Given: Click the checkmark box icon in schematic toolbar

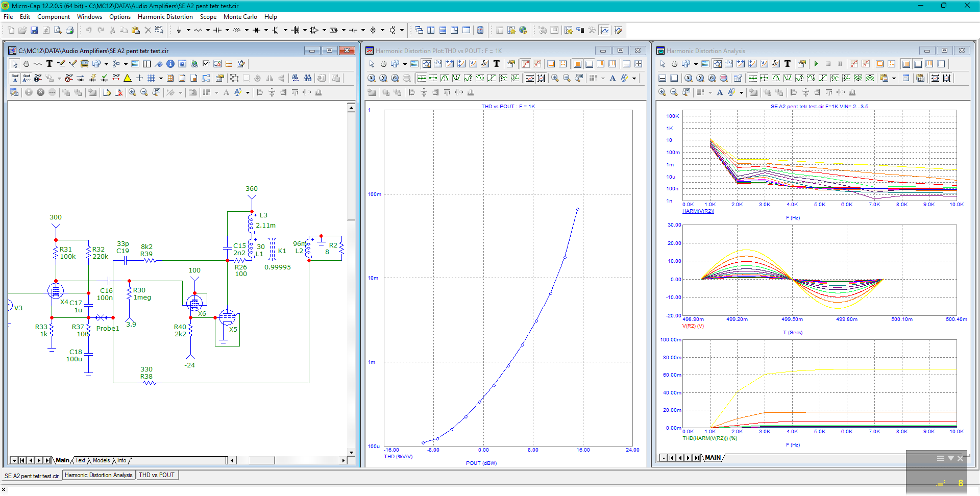Looking at the screenshot, I should coord(206,64).
